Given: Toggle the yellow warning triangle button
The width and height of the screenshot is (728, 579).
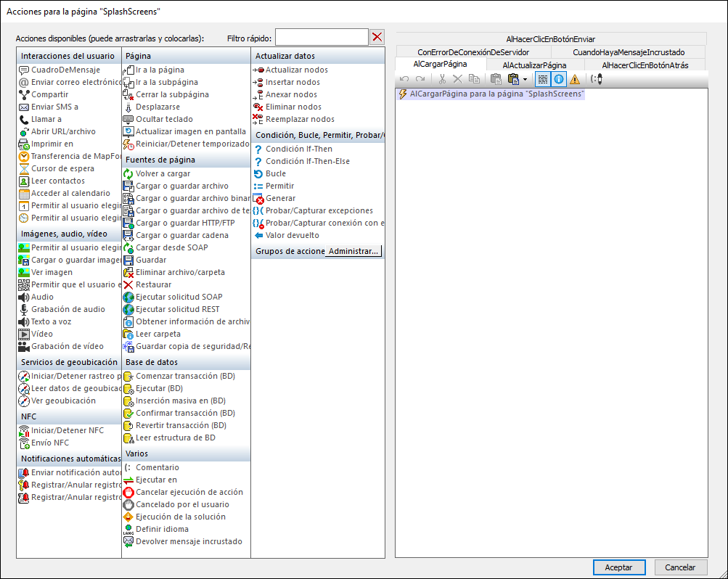Looking at the screenshot, I should click(575, 79).
